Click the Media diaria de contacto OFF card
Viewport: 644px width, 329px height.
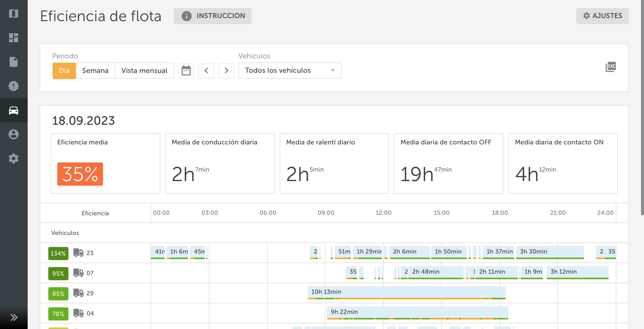pos(449,163)
